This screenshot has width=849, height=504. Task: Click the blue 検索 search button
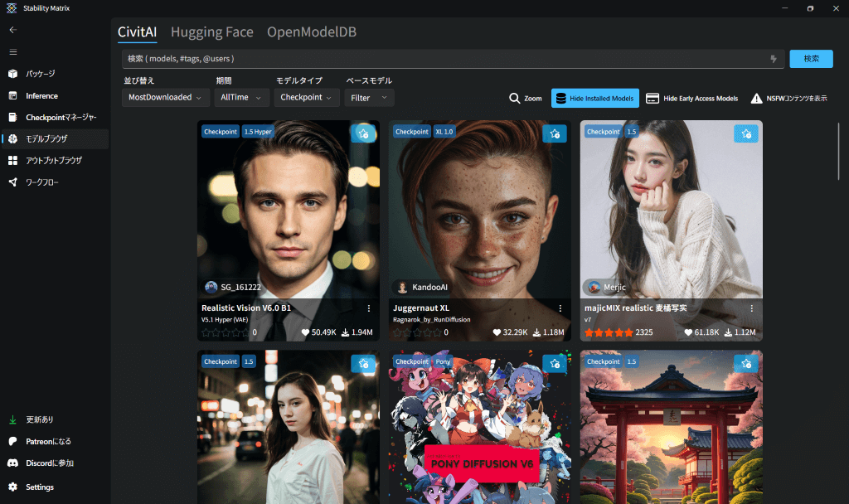(811, 59)
